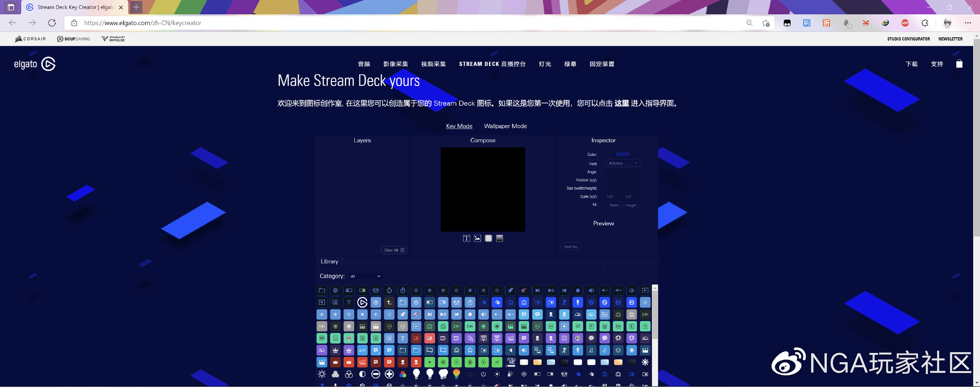Add a solid color background layer
The width and height of the screenshot is (980, 387).
click(x=489, y=238)
